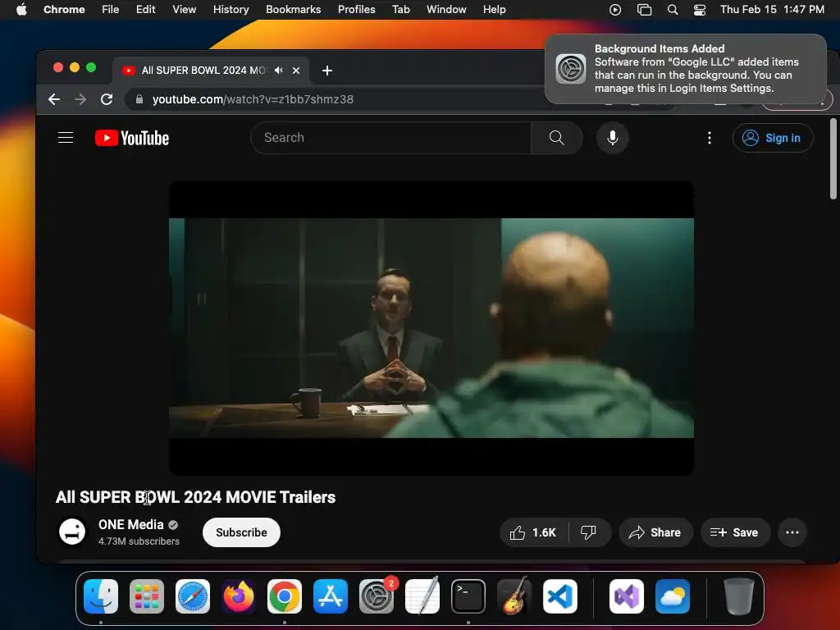This screenshot has width=840, height=630.
Task: Open the Help menu
Action: (494, 10)
